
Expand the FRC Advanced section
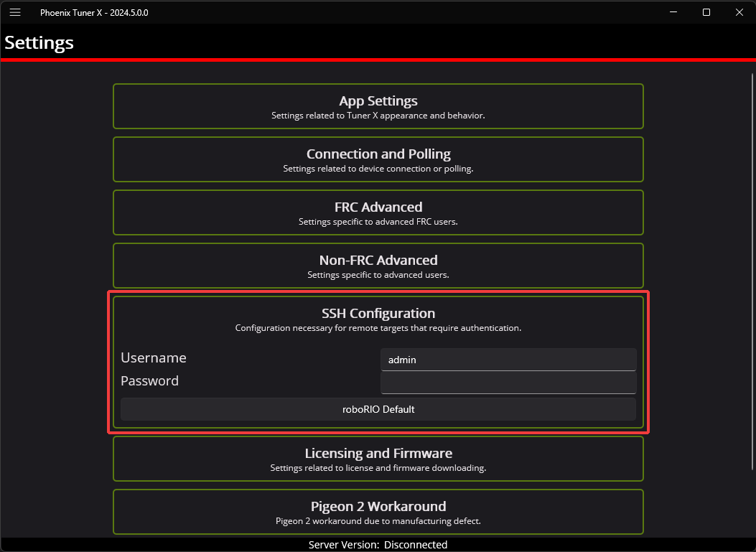(378, 212)
